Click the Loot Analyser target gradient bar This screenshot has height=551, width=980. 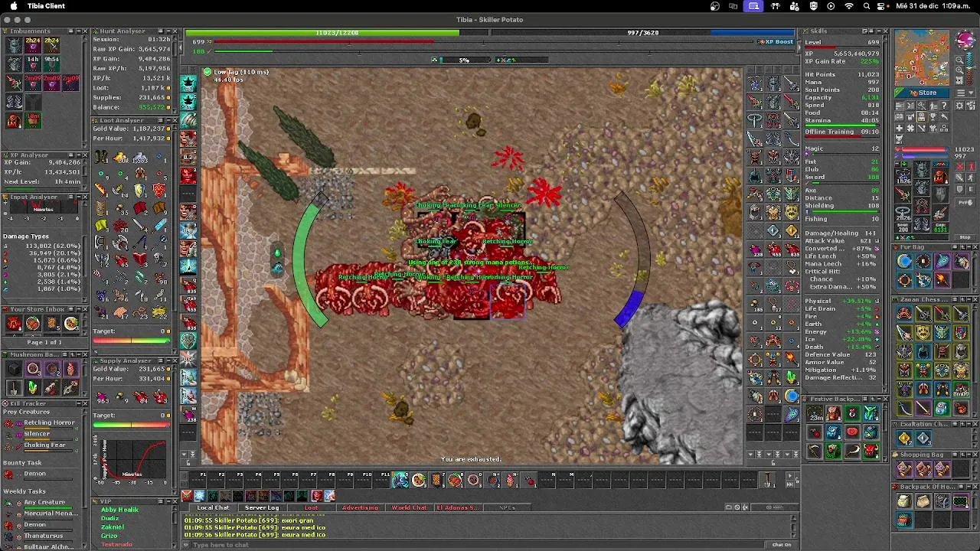(132, 340)
